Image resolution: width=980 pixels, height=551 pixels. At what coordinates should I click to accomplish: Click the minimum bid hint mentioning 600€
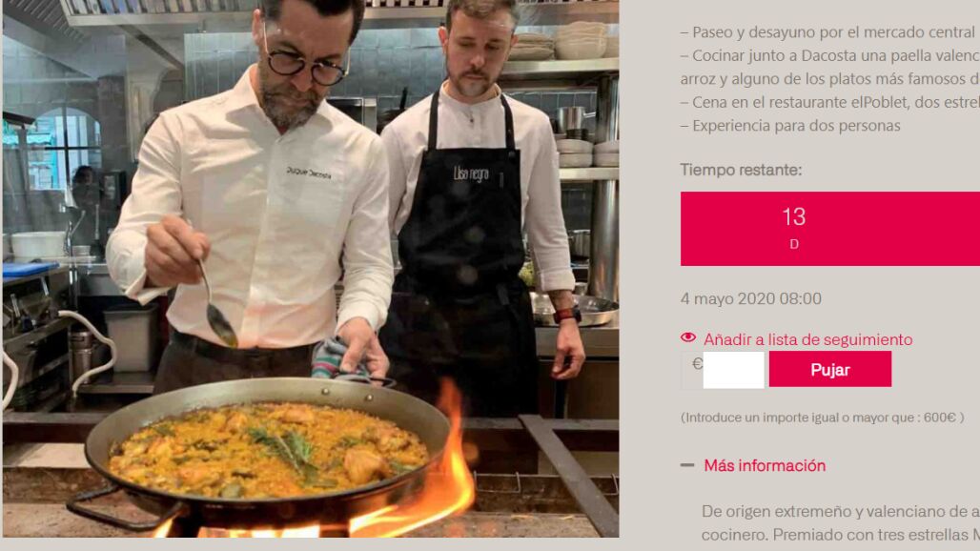[822, 418]
